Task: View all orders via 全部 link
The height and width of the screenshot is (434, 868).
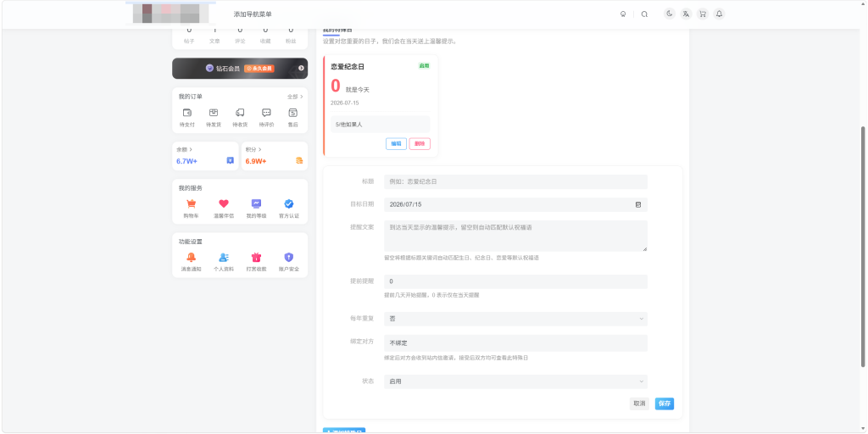Action: 295,97
